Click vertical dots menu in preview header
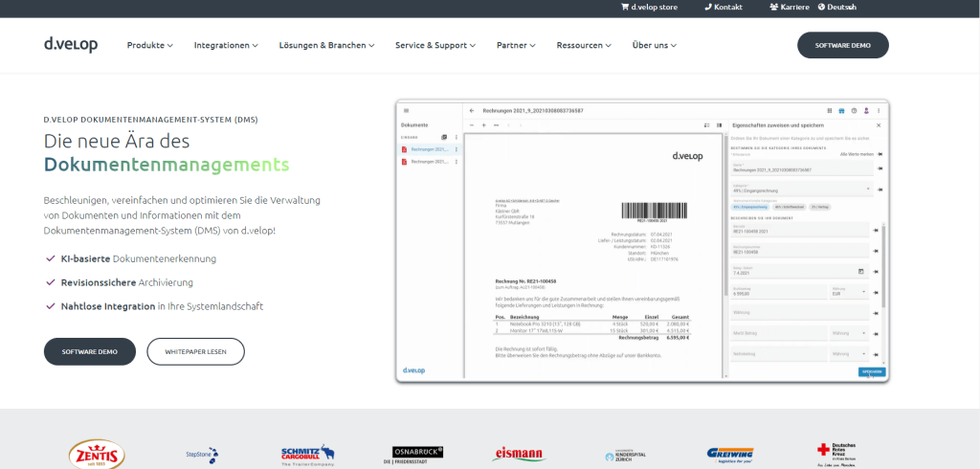 879,111
